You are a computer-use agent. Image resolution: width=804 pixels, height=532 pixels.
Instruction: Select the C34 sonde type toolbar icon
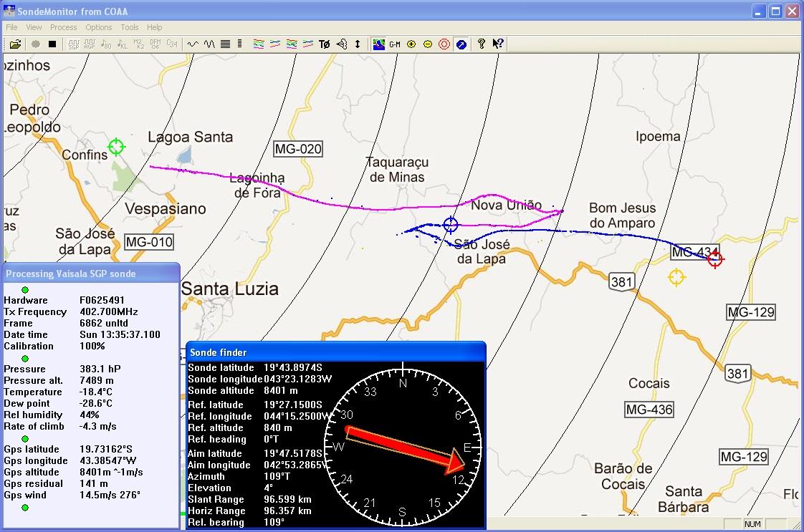pyautogui.click(x=172, y=44)
